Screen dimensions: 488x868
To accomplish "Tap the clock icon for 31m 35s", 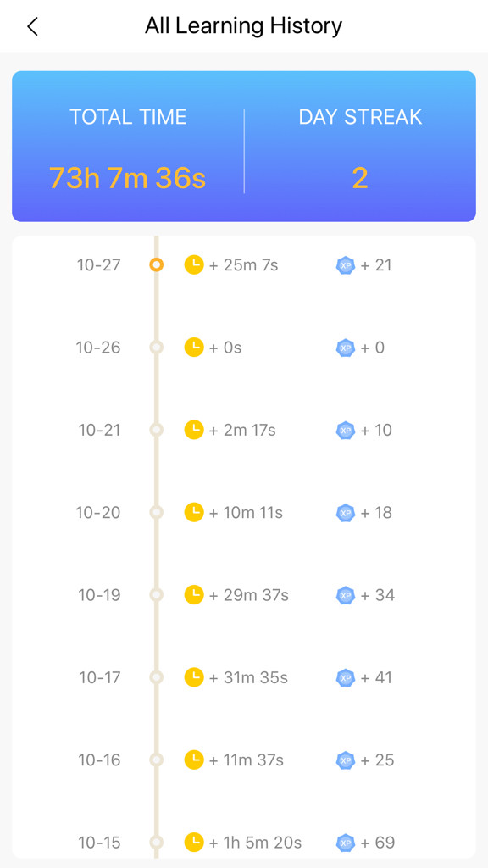I will (194, 677).
